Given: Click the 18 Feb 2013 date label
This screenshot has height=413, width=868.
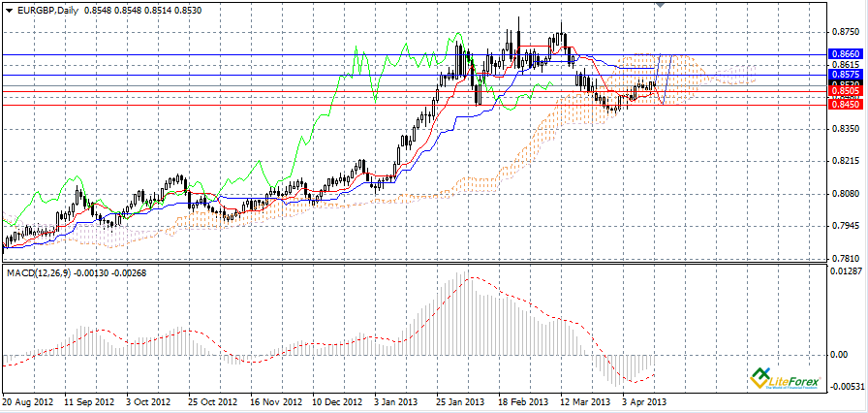Looking at the screenshot, I should pyautogui.click(x=522, y=400).
